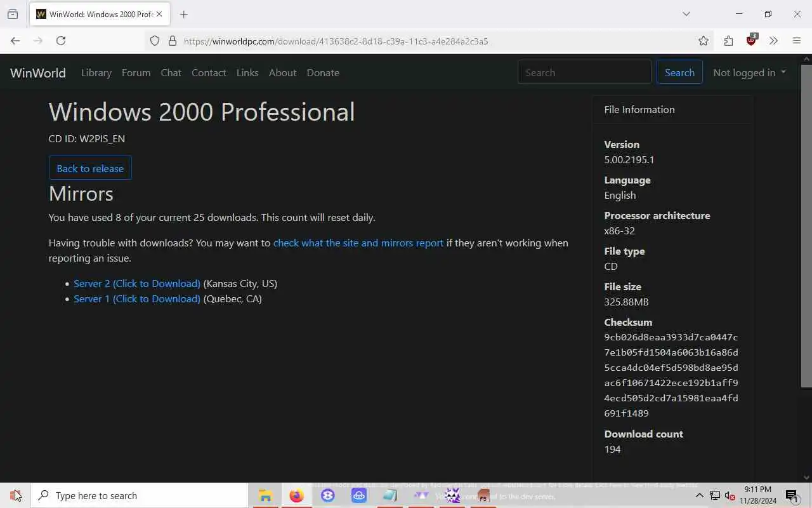The width and height of the screenshot is (812, 508).
Task: Open the Extensions puzzle icon
Action: tap(728, 41)
